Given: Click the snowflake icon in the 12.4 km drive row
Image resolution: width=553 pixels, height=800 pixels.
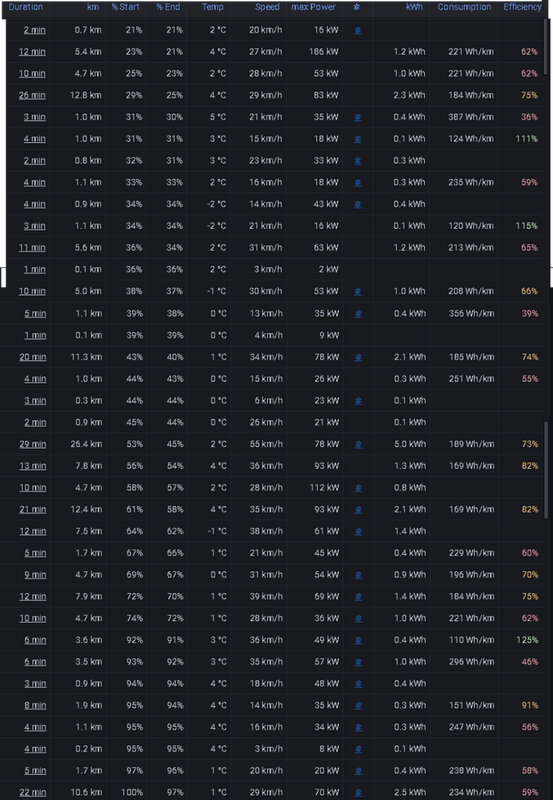Looking at the screenshot, I should pos(358,510).
